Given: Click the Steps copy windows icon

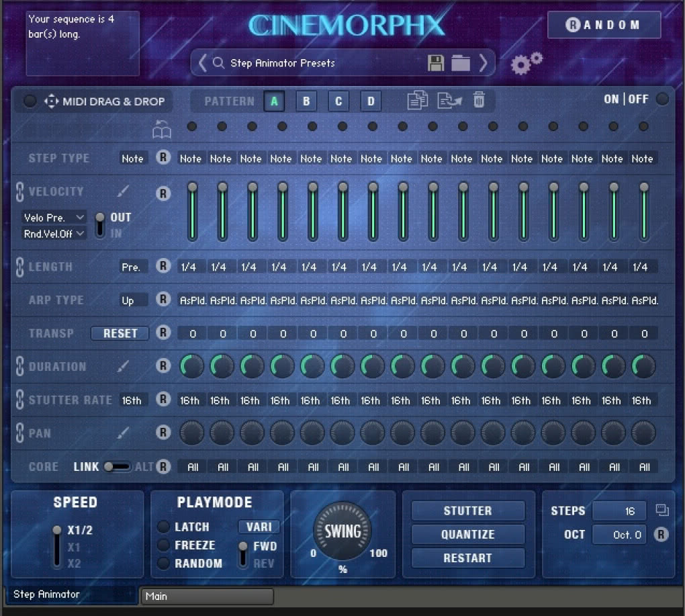Looking at the screenshot, I should tap(662, 510).
